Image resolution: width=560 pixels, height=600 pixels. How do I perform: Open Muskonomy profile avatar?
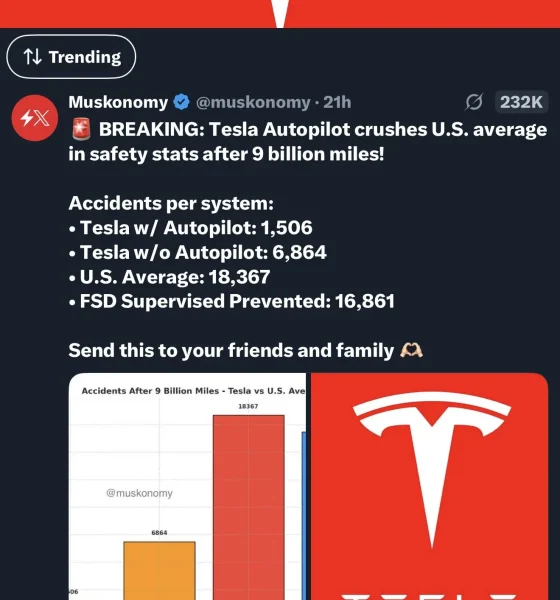point(34,118)
